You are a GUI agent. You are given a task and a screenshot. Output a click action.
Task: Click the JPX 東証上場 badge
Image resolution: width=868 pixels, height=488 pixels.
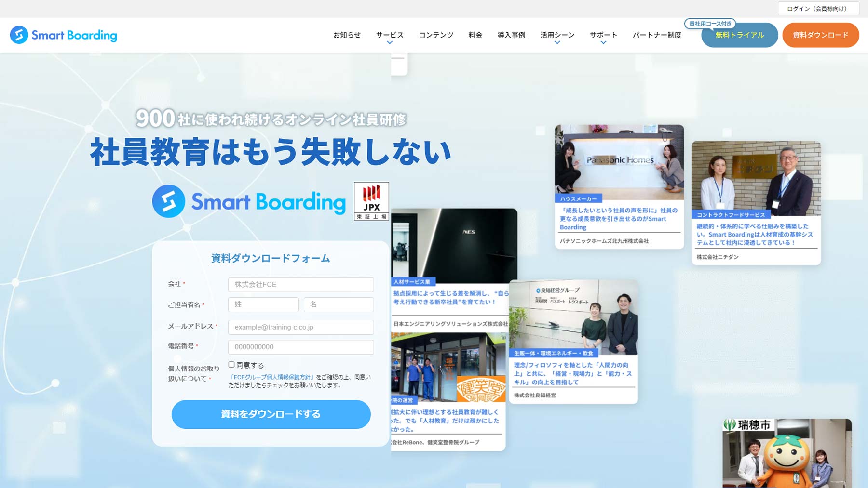pos(371,201)
